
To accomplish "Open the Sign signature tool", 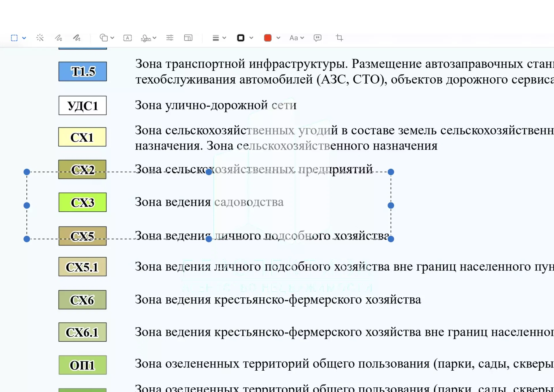I will click(146, 38).
